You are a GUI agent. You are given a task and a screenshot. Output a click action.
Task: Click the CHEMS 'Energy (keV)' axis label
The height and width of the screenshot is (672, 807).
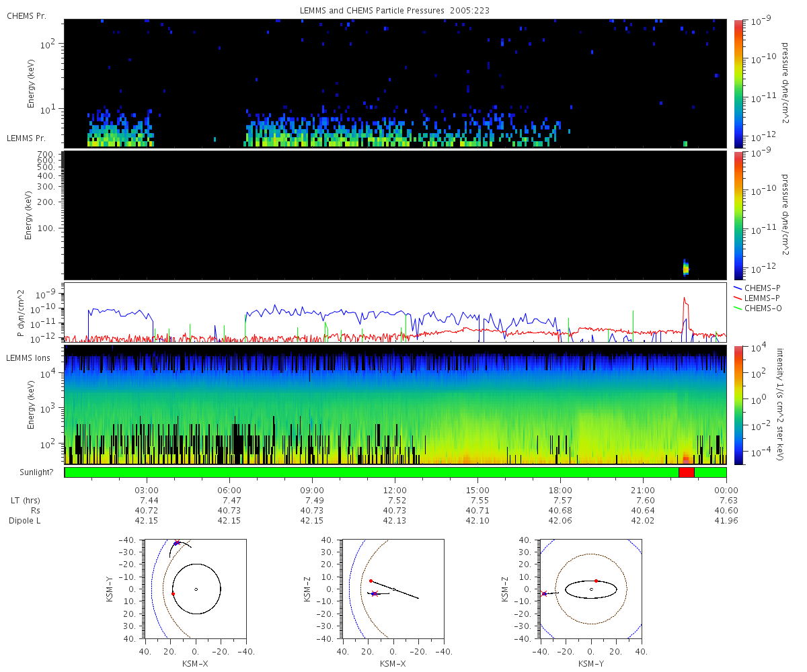point(31,83)
